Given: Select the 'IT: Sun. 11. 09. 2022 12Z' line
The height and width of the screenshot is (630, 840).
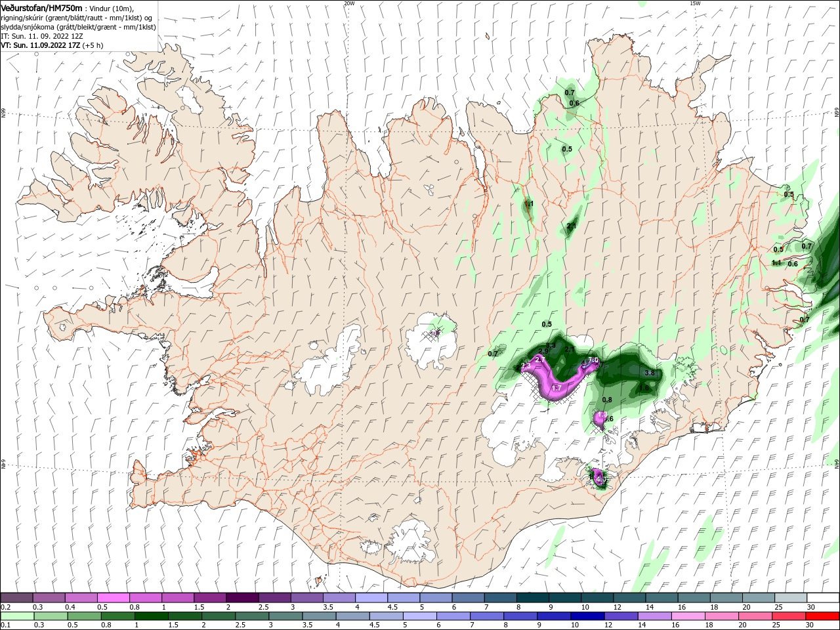Looking at the screenshot, I should (42, 37).
